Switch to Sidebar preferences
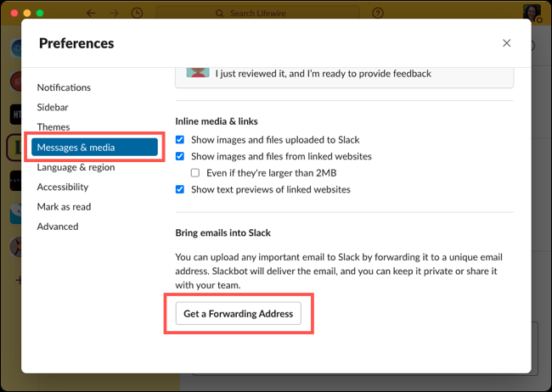Image resolution: width=552 pixels, height=392 pixels. (53, 108)
